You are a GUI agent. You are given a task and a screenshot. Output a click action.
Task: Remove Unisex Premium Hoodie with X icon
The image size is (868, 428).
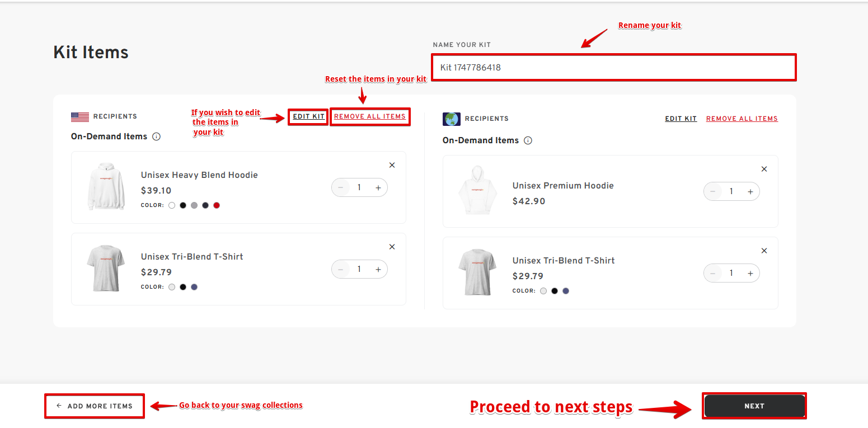click(764, 169)
